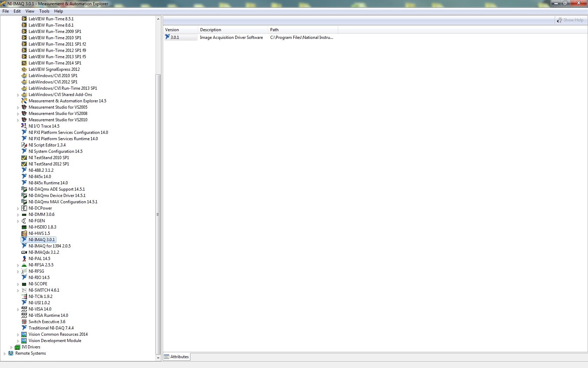Click the NI Script Editor 1.3.4 icon
Screen dimensions: 588x368
(24, 145)
